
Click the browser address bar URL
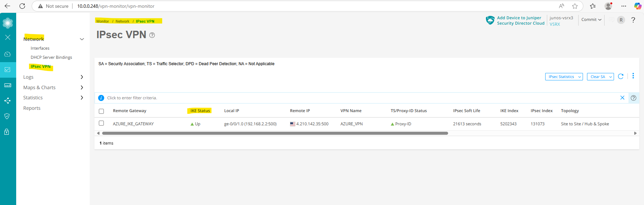click(116, 6)
